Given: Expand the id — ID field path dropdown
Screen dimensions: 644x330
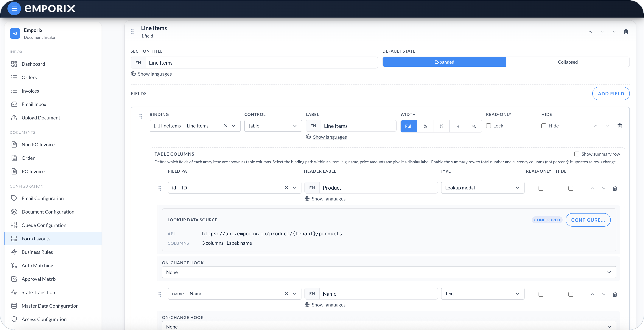Looking at the screenshot, I should [x=295, y=188].
